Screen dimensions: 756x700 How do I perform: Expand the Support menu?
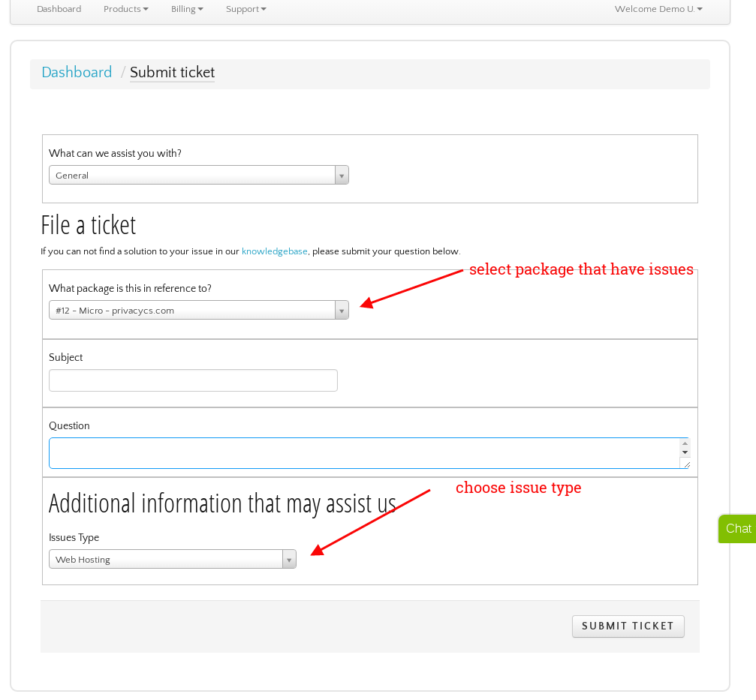pyautogui.click(x=245, y=9)
